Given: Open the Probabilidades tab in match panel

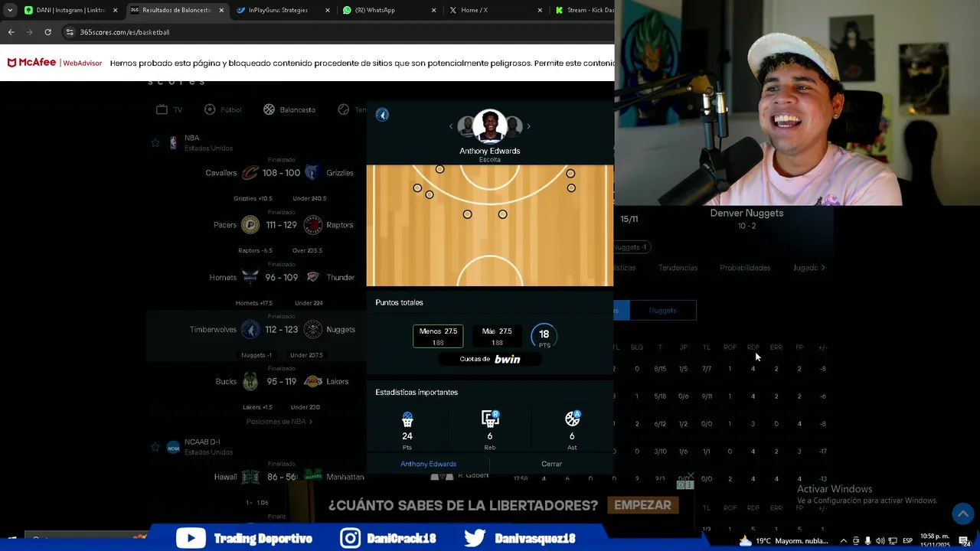Looking at the screenshot, I should [745, 268].
